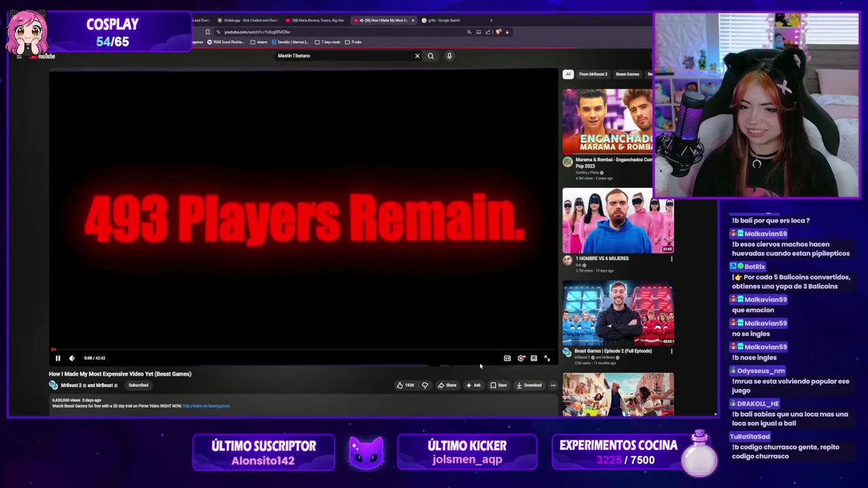The height and width of the screenshot is (488, 868).
Task: Pause the YouTube video
Action: (58, 358)
